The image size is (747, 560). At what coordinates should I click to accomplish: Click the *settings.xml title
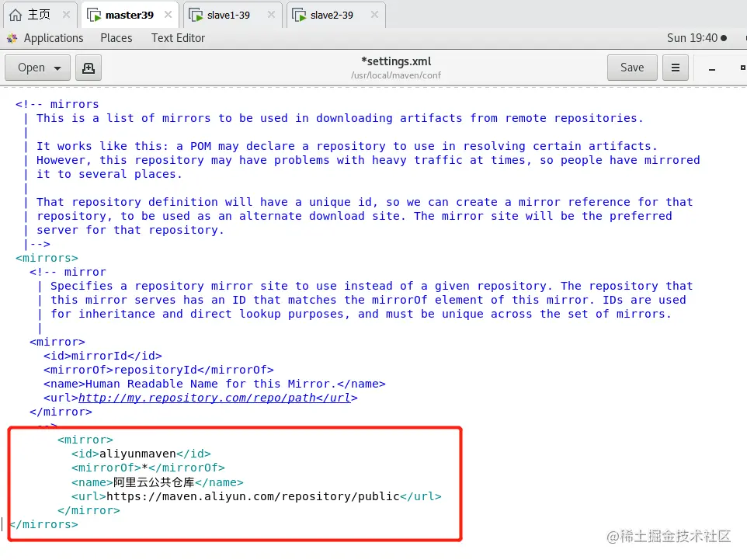[396, 61]
